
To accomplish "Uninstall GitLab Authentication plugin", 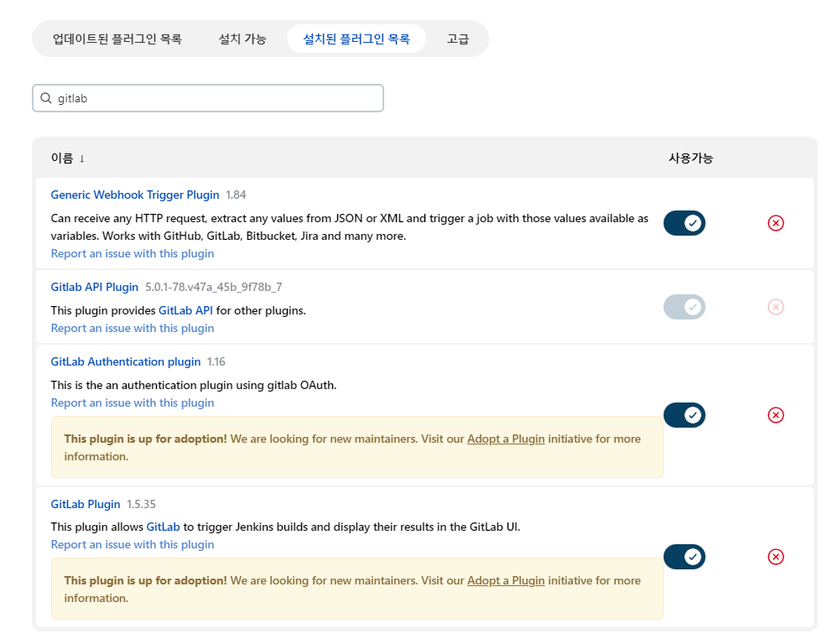I will point(776,415).
